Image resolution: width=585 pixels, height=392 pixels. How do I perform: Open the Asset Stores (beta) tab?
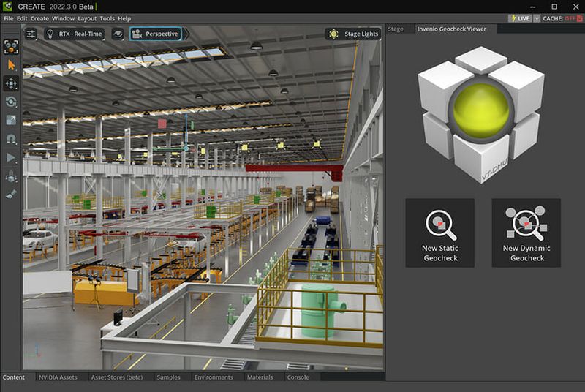(117, 377)
